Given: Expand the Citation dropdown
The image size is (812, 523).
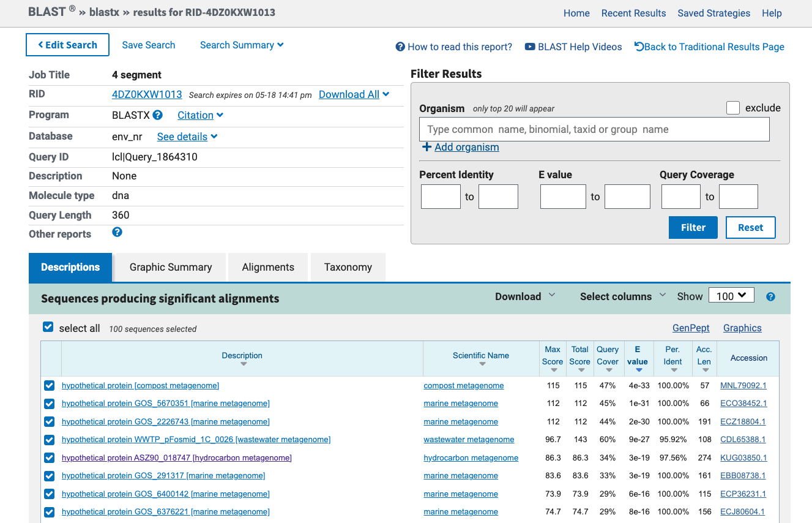Looking at the screenshot, I should 200,115.
